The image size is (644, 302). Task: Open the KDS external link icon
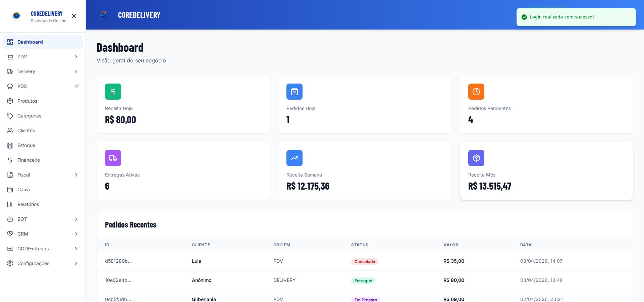click(x=77, y=86)
